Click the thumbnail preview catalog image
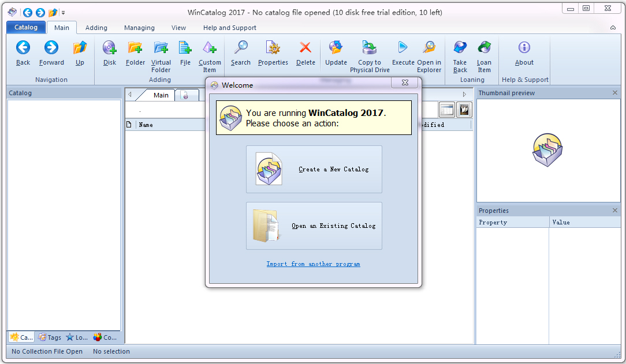Screen dimensions: 626x364 [x=547, y=150]
